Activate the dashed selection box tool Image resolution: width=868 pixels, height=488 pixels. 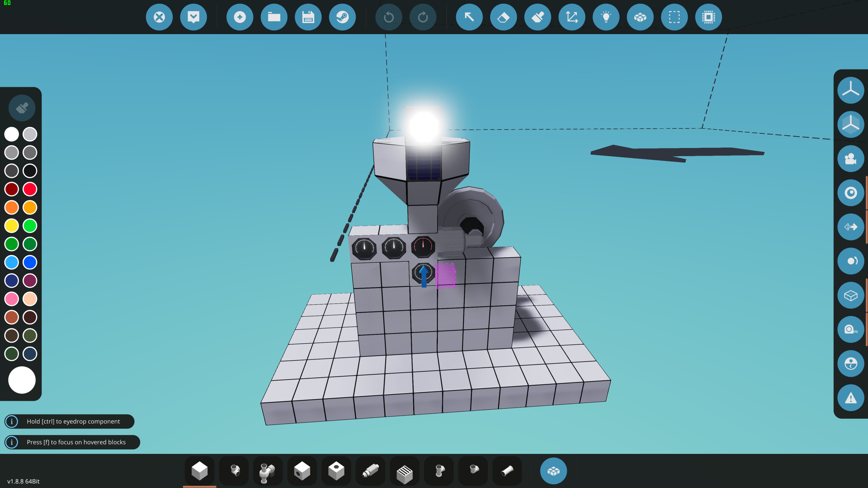point(674,17)
